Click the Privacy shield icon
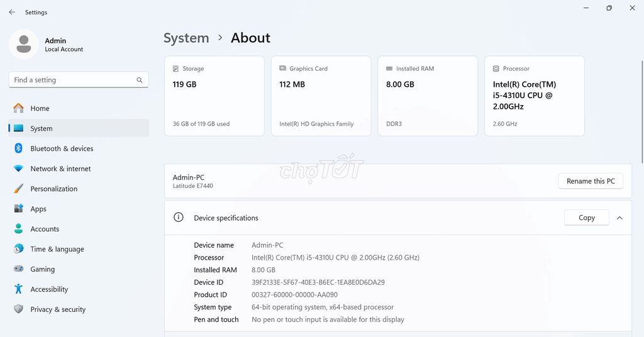 pos(18,309)
